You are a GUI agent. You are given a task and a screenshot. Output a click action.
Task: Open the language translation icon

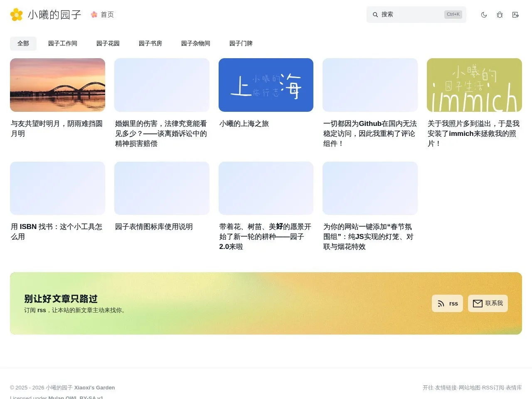click(515, 15)
